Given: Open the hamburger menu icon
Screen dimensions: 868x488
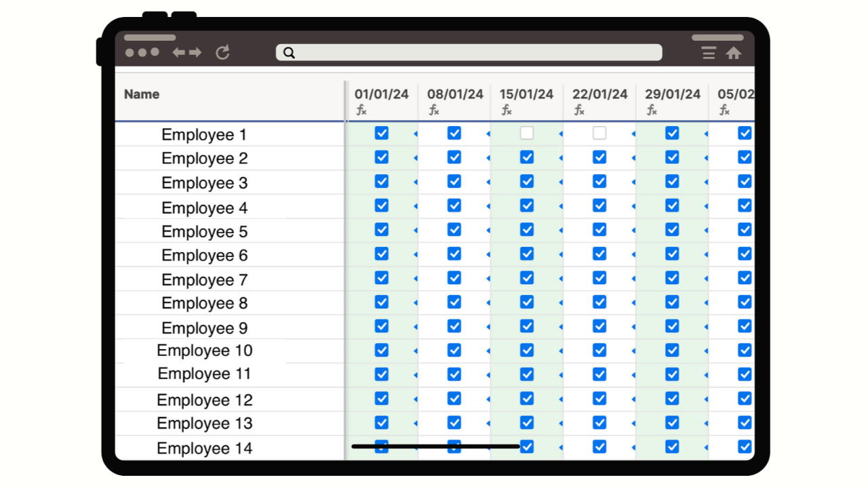Looking at the screenshot, I should [x=709, y=53].
